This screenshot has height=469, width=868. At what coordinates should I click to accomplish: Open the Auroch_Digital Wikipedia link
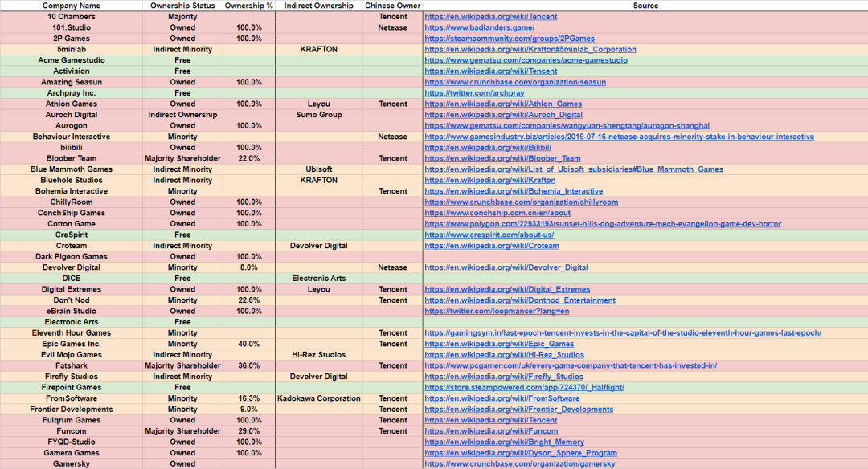coord(503,115)
